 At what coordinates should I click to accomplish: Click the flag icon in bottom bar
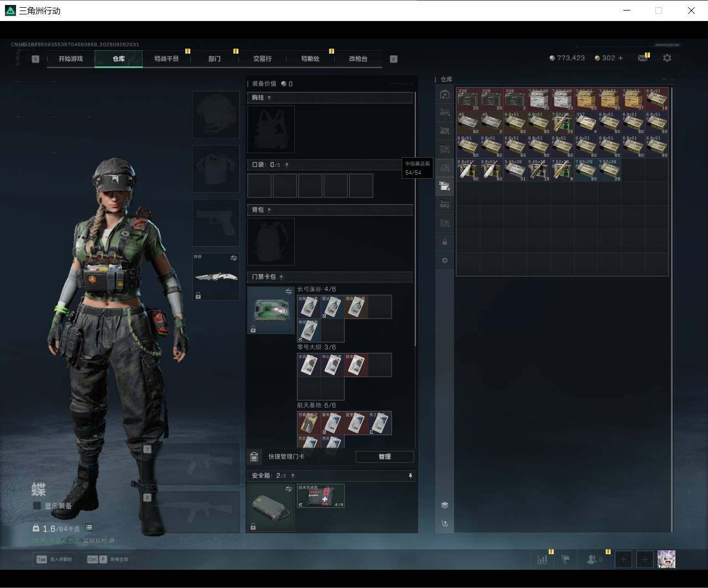[x=565, y=559]
